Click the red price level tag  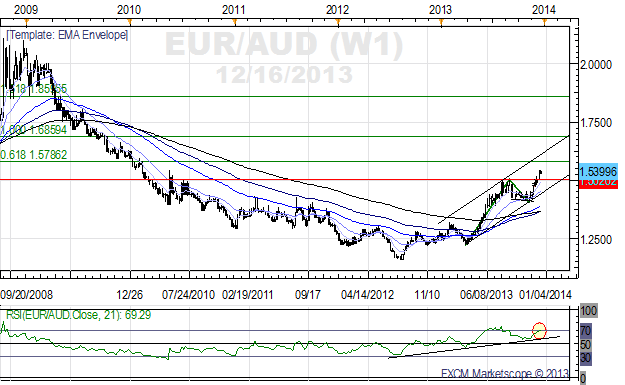click(598, 184)
